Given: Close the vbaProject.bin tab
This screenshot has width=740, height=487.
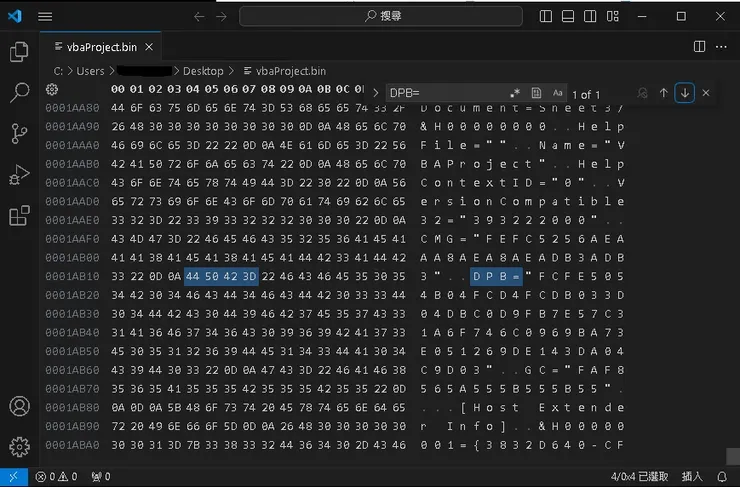Looking at the screenshot, I should point(149,47).
